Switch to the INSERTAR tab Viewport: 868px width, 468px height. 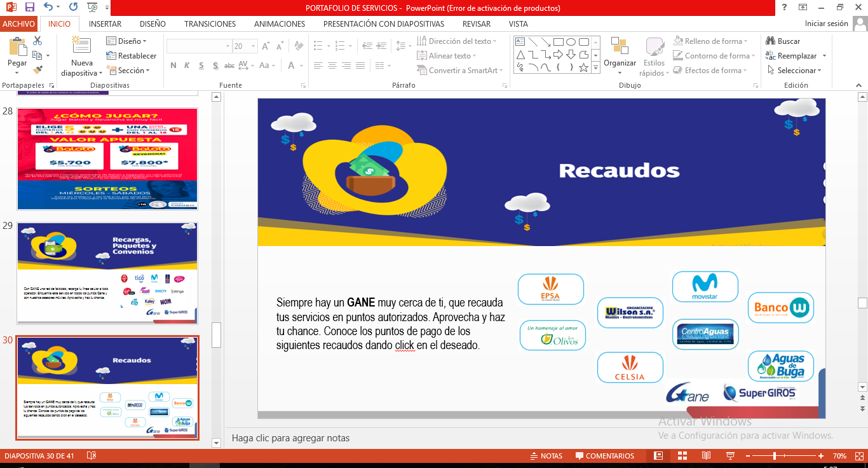click(105, 24)
